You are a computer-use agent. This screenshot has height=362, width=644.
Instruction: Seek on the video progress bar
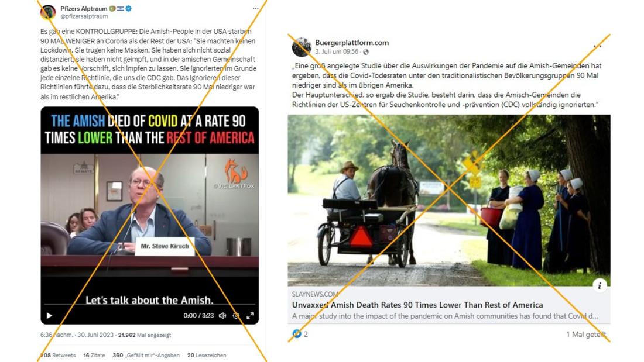pos(149,304)
